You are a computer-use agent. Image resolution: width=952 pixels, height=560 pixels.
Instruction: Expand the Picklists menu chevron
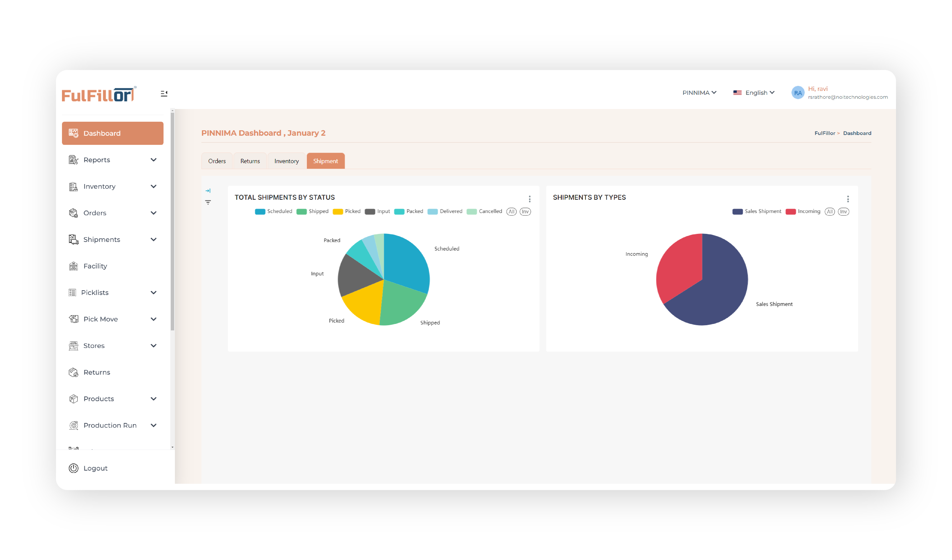[153, 293]
